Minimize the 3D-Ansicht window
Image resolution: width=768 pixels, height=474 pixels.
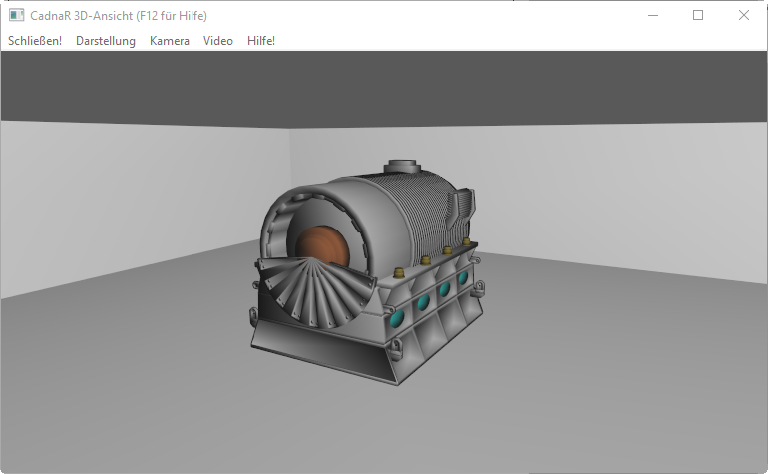click(652, 15)
